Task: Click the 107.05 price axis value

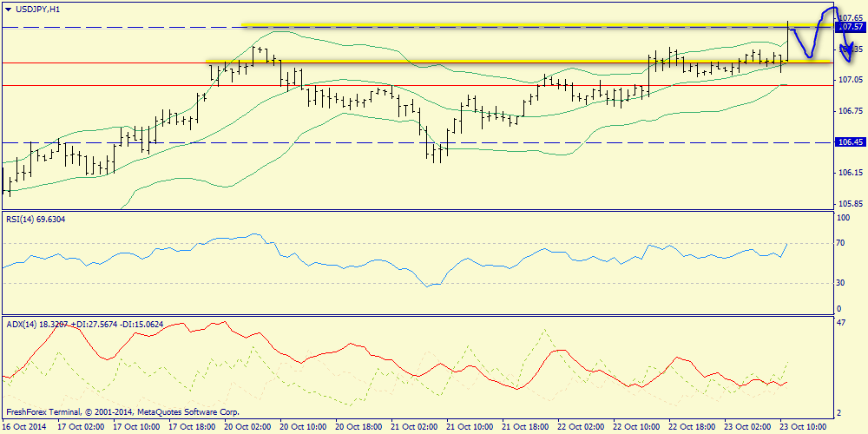Action: pos(852,80)
